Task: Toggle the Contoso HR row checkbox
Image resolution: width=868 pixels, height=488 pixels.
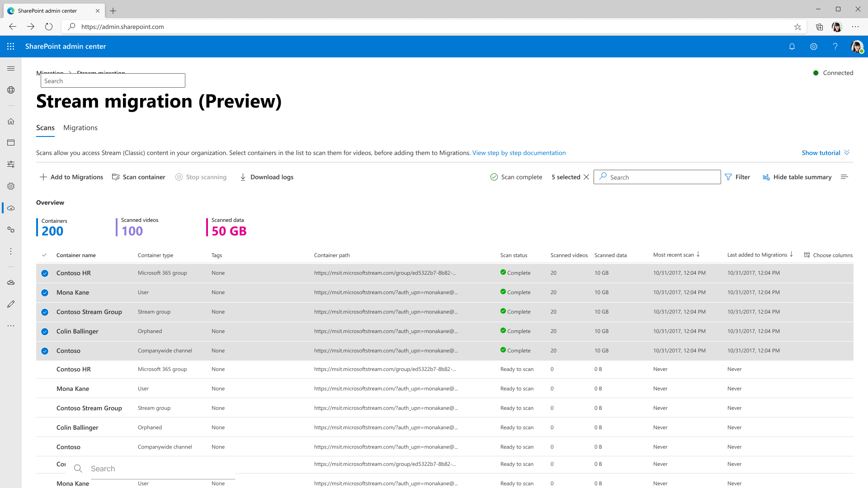Action: (45, 273)
